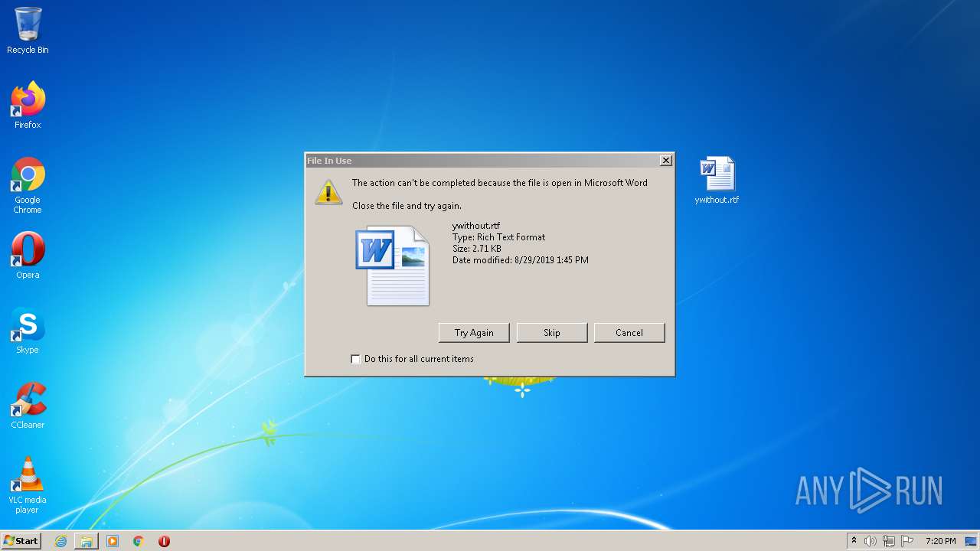Enable Do this for all current items
Viewport: 980px width, 551px height.
tap(355, 359)
